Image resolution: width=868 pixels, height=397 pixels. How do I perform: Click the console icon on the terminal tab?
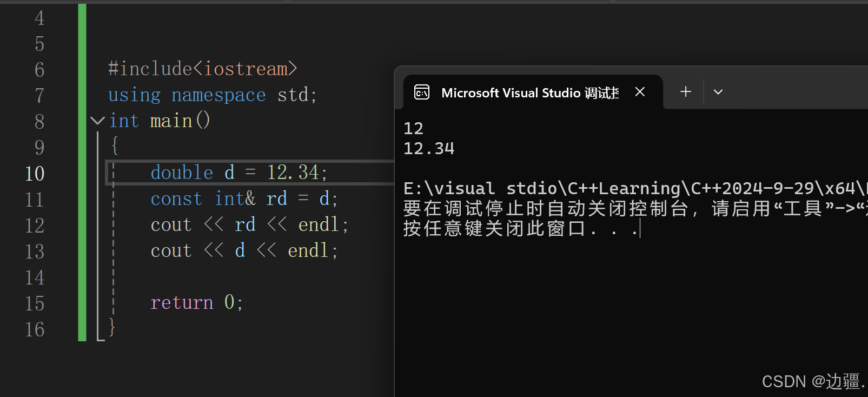click(x=422, y=92)
